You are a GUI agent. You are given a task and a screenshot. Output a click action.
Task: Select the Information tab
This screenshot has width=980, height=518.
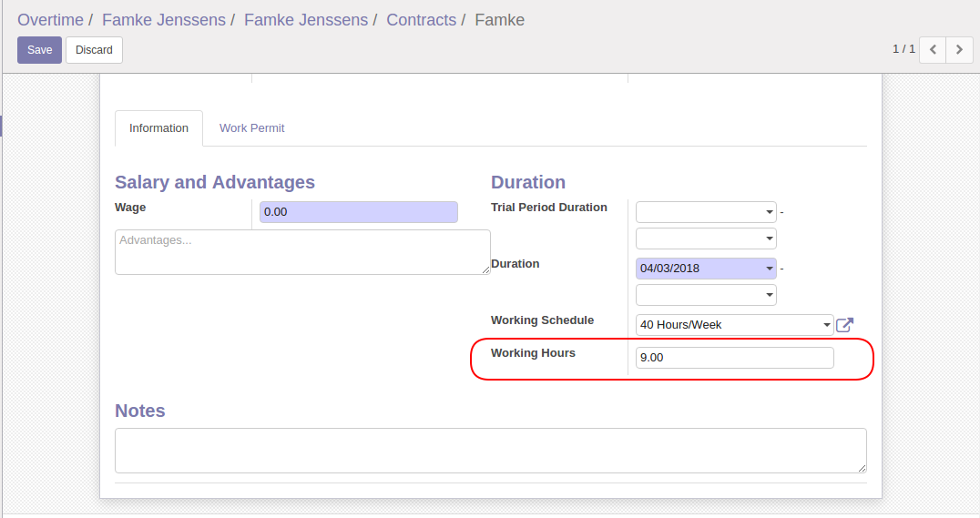(158, 128)
